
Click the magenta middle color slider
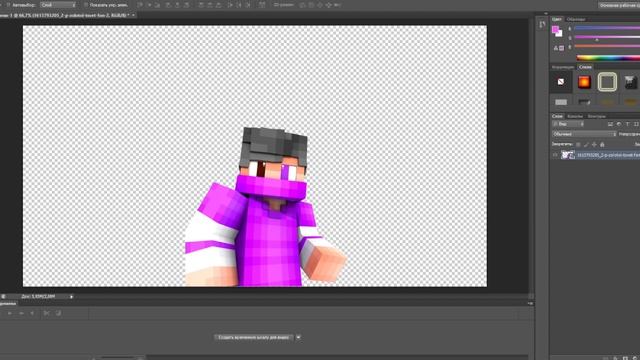coord(607,37)
